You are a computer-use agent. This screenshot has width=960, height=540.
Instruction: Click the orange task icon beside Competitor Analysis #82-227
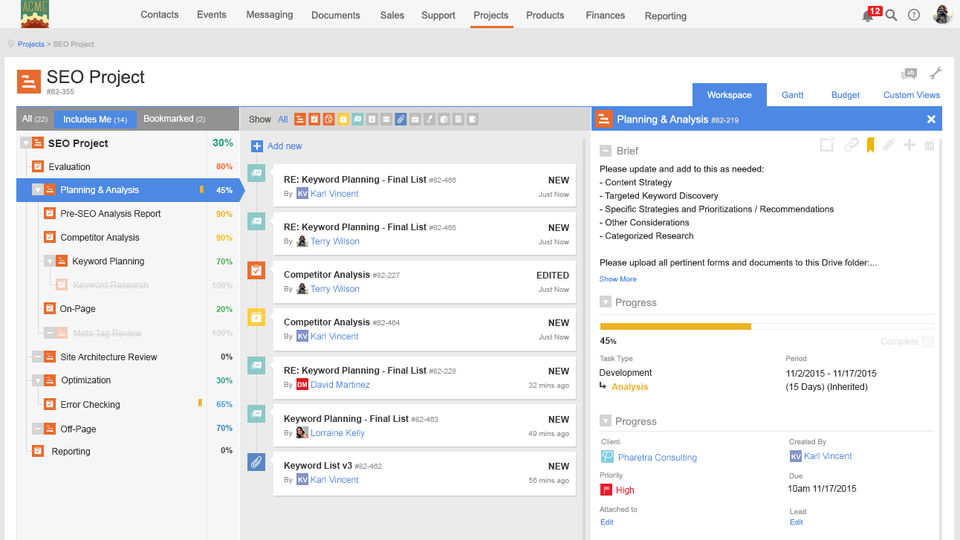(x=257, y=270)
